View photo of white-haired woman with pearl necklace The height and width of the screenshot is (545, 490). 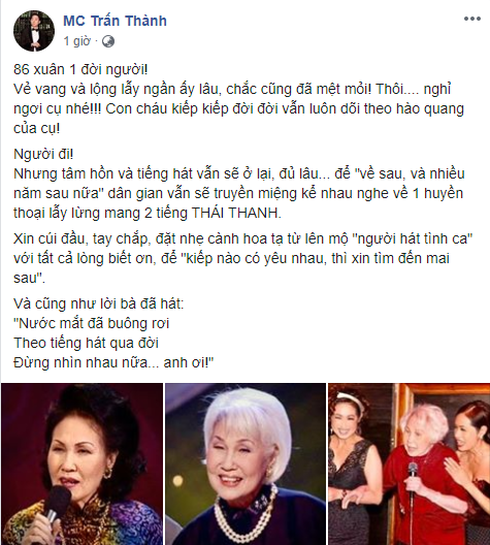click(245, 464)
